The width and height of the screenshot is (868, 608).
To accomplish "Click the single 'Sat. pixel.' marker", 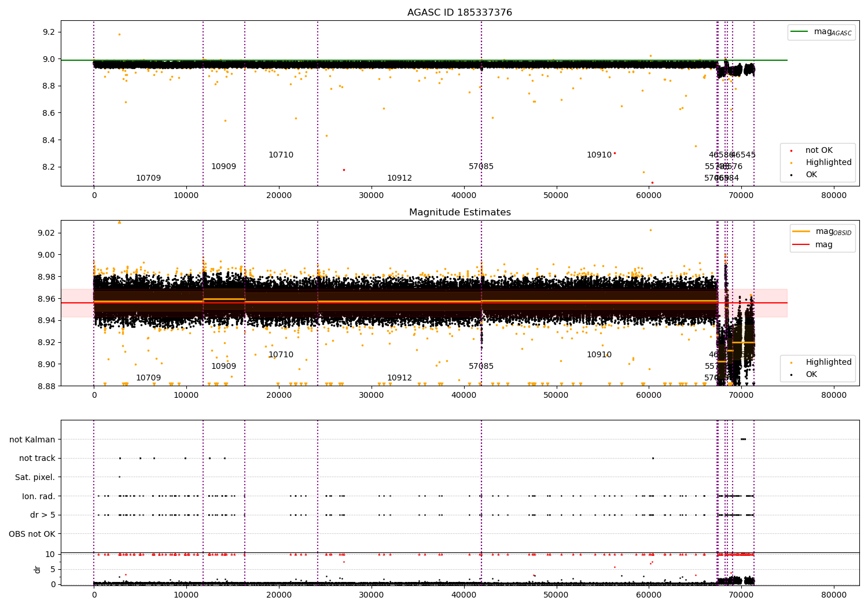I will pos(119,477).
